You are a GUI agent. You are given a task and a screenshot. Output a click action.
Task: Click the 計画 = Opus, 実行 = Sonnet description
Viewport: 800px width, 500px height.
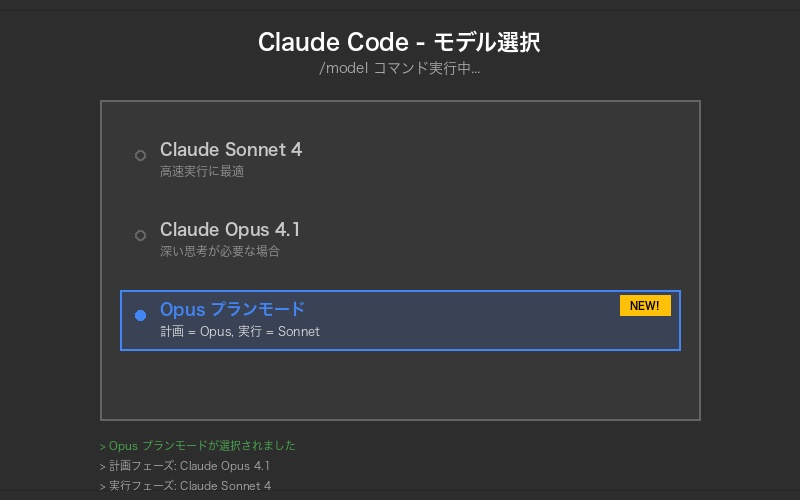240,332
